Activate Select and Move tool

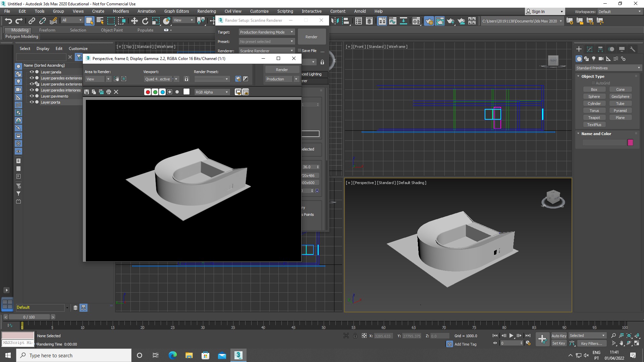tap(135, 21)
